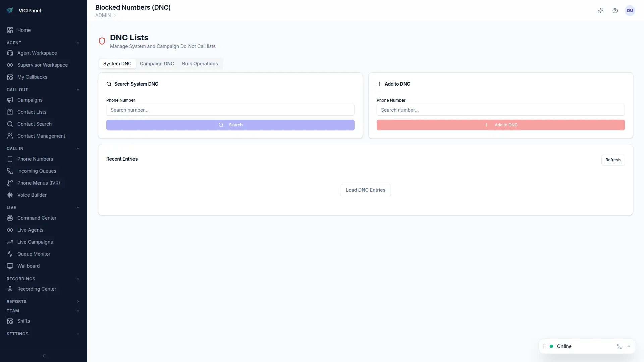Click the red Add to DNC button
This screenshot has width=644, height=362.
coord(500,125)
